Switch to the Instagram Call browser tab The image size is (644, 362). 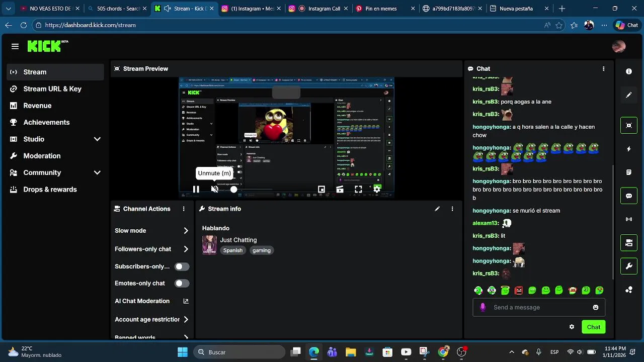click(x=318, y=9)
